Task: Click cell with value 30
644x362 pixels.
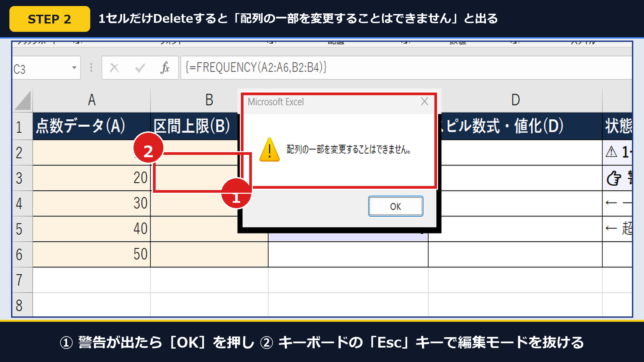Action: pyautogui.click(x=92, y=203)
